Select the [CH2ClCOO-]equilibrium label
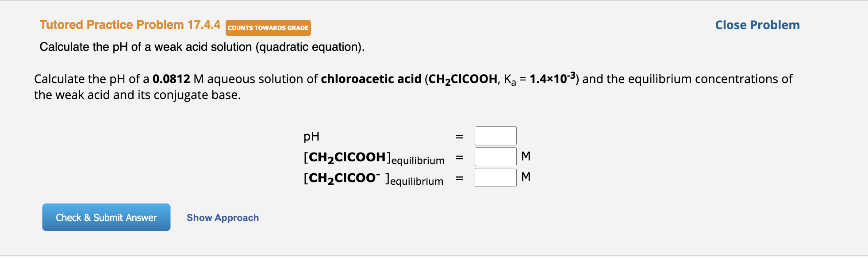The height and width of the screenshot is (259, 868). coord(373,178)
